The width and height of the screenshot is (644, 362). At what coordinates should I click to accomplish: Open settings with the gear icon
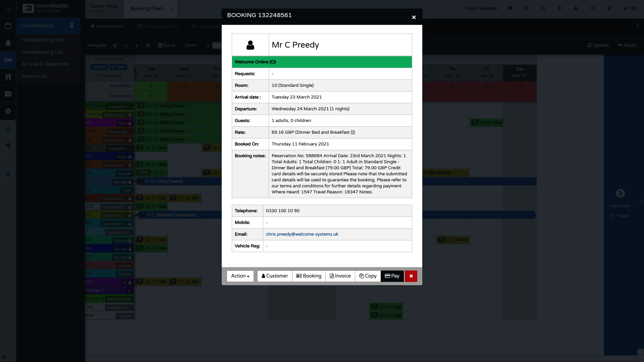coord(8,111)
